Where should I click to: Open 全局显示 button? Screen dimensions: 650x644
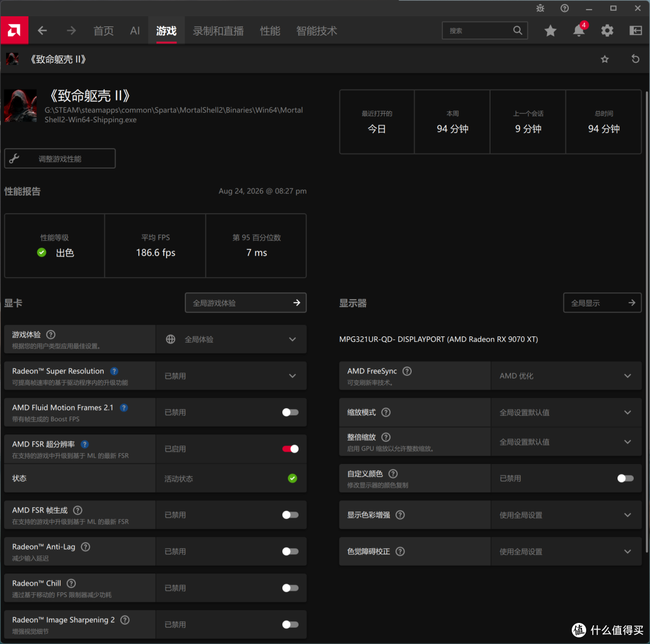click(602, 303)
